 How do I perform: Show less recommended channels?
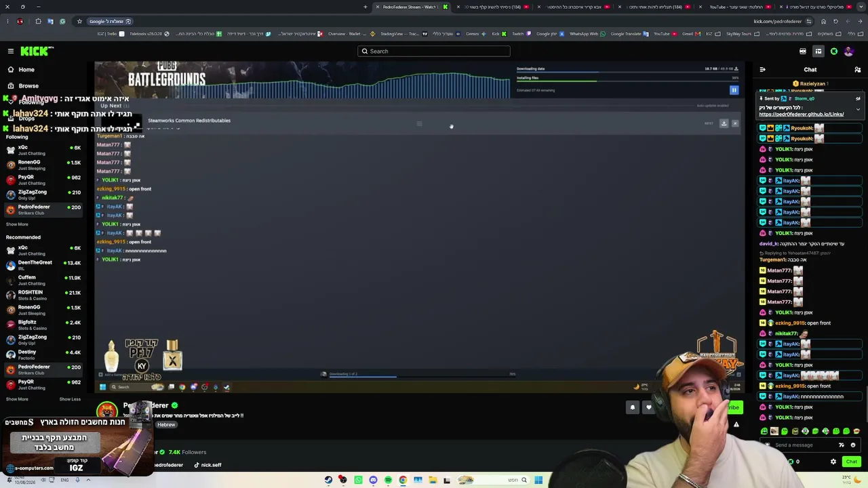(x=70, y=399)
